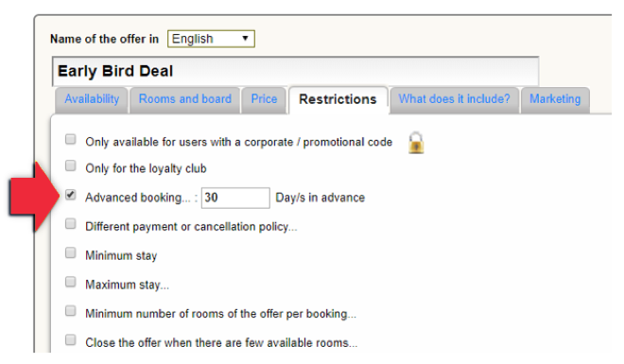
Task: Enable Minimum number of rooms per booking
Action: (71, 311)
